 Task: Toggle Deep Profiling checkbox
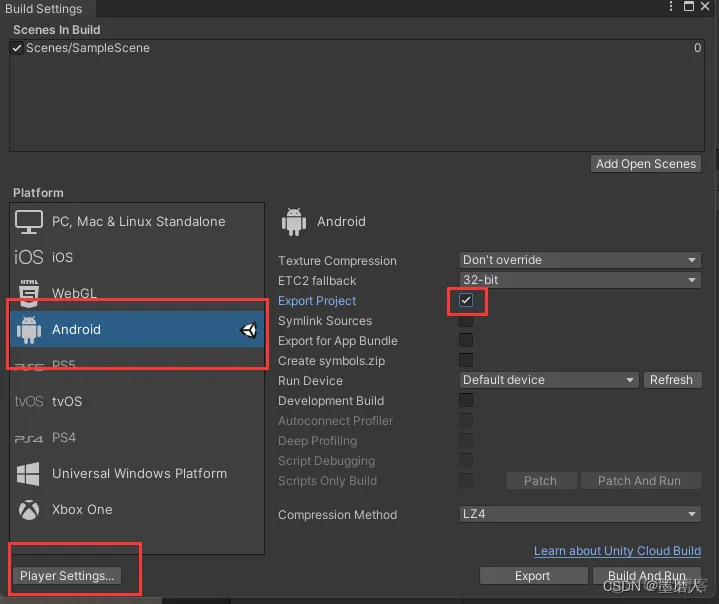466,440
